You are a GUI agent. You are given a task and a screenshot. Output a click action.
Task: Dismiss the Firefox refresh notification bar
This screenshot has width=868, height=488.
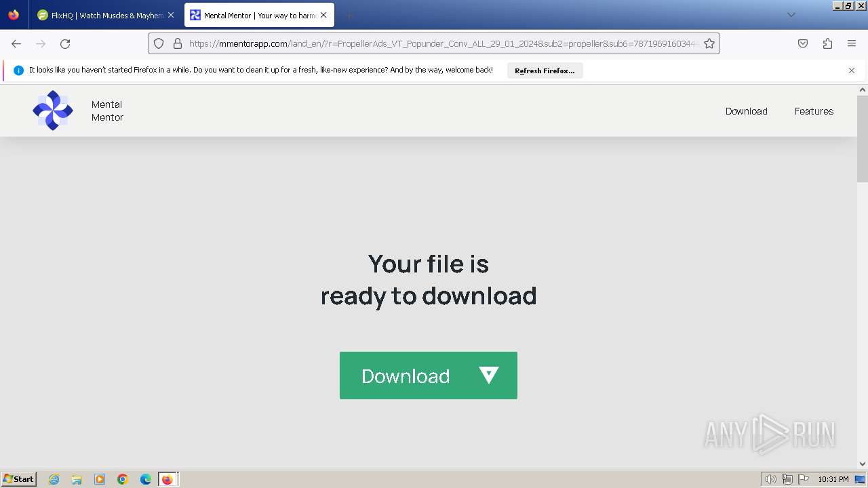click(852, 70)
